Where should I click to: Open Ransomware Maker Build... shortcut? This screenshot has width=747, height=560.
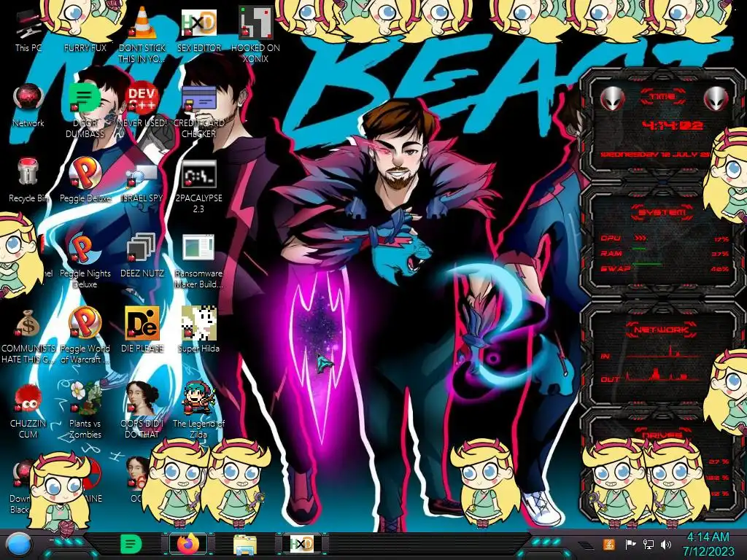[x=199, y=260]
